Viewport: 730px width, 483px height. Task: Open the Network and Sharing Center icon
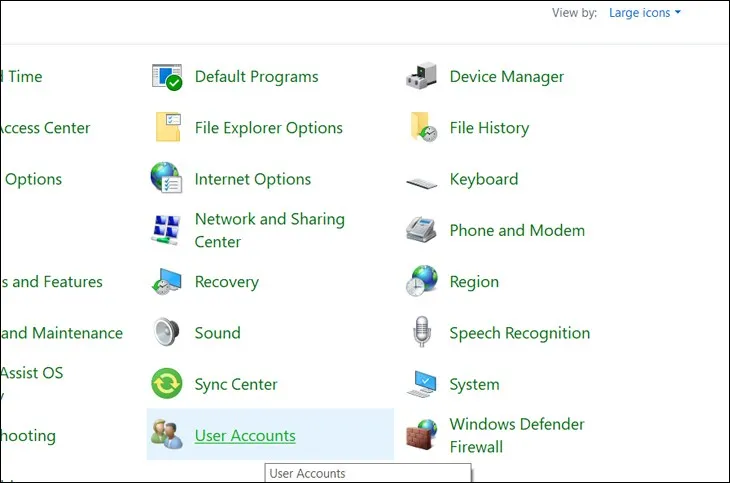click(x=166, y=230)
